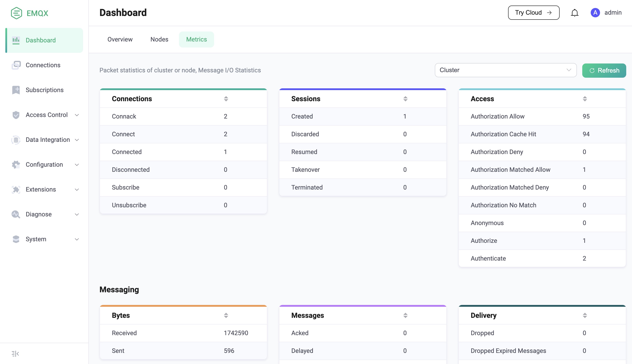Switch to the Overview tab

point(120,40)
